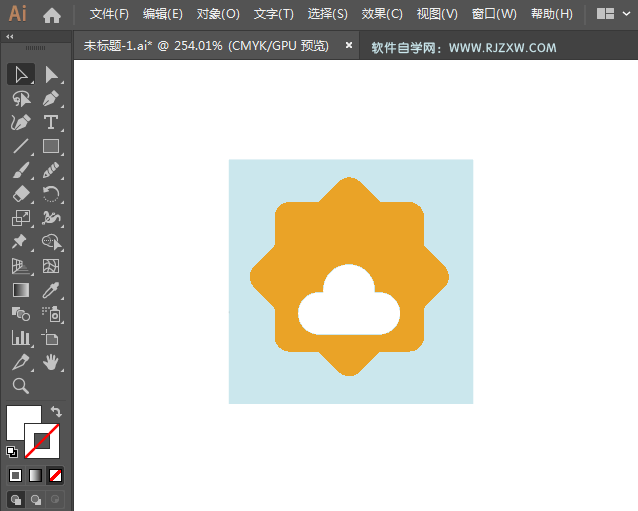Open the 编辑(E) menu

coord(163,14)
